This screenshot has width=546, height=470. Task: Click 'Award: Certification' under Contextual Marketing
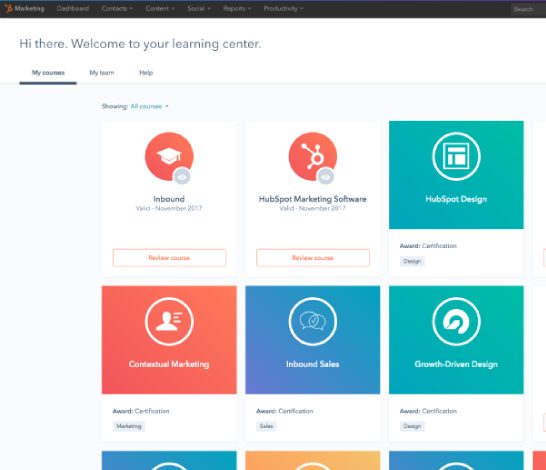(141, 411)
